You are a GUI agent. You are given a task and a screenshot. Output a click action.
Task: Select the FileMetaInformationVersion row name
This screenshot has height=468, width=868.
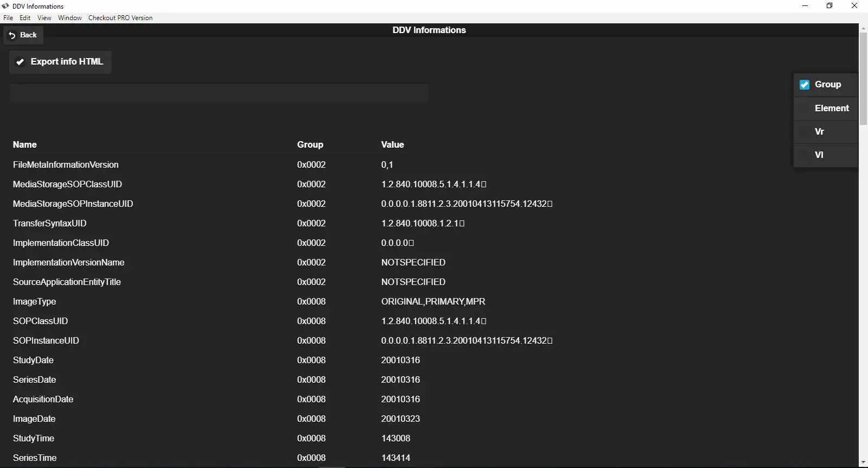pyautogui.click(x=66, y=165)
